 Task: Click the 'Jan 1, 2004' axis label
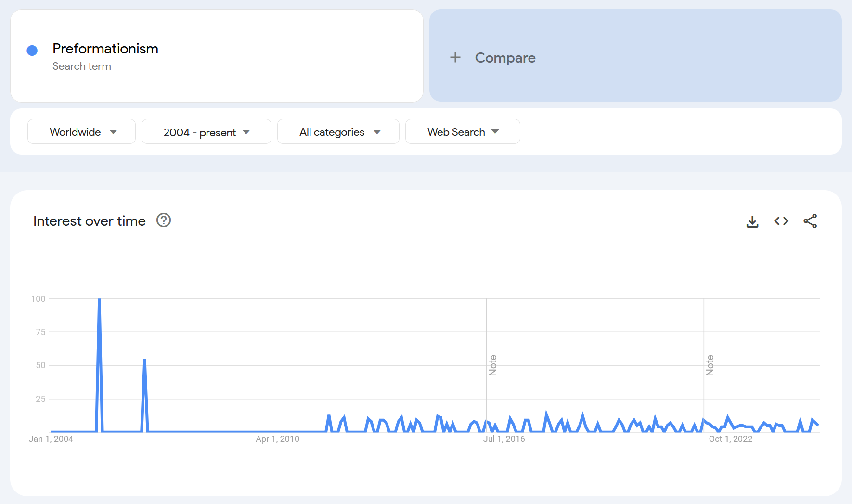(x=51, y=439)
